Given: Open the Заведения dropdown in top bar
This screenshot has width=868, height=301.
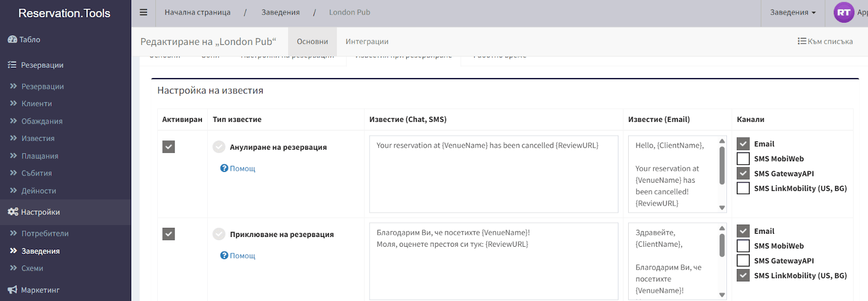Looking at the screenshot, I should coord(793,12).
